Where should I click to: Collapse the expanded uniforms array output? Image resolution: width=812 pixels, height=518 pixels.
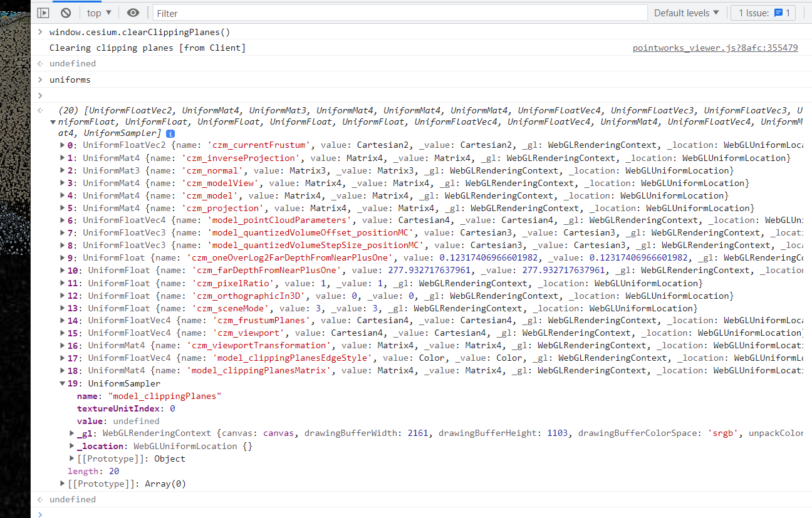[x=53, y=122]
